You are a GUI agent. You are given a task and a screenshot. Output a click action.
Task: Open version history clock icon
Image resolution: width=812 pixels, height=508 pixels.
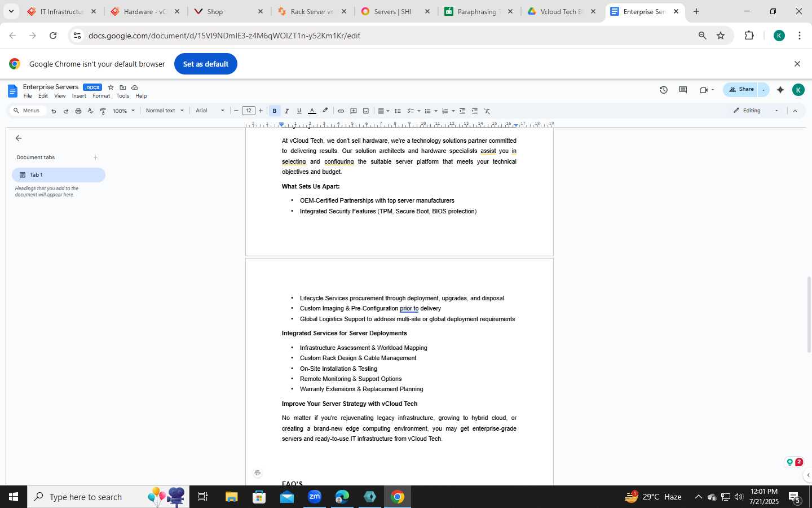(664, 90)
